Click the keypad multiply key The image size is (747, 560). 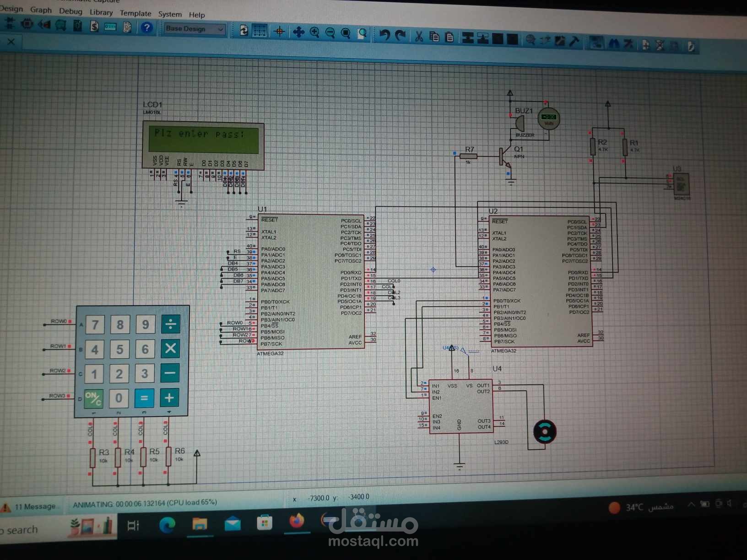(170, 349)
